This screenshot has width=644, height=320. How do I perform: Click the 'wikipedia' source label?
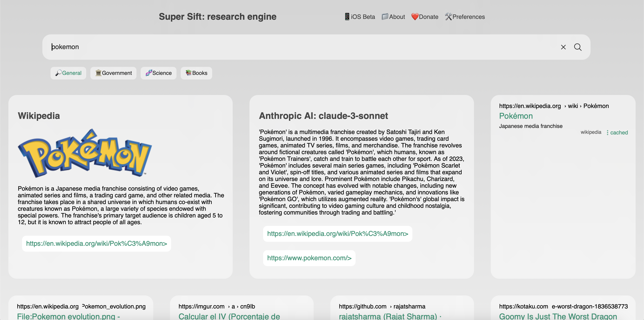[591, 132]
